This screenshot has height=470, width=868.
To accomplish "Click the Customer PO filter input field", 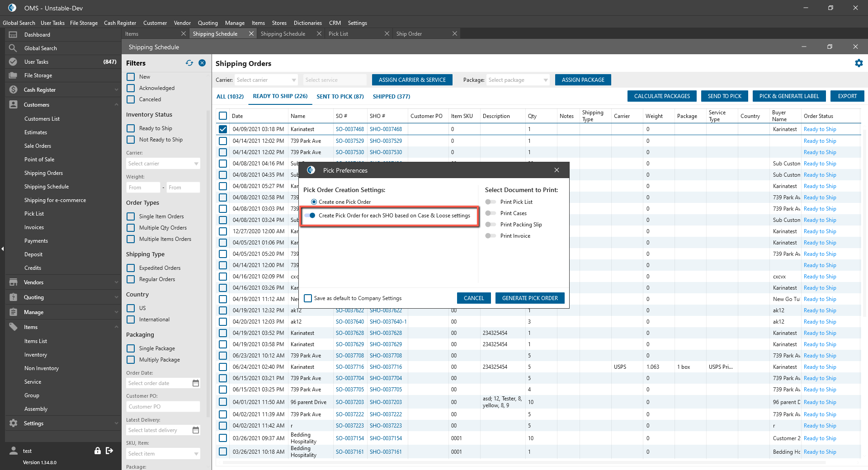I will [x=163, y=407].
